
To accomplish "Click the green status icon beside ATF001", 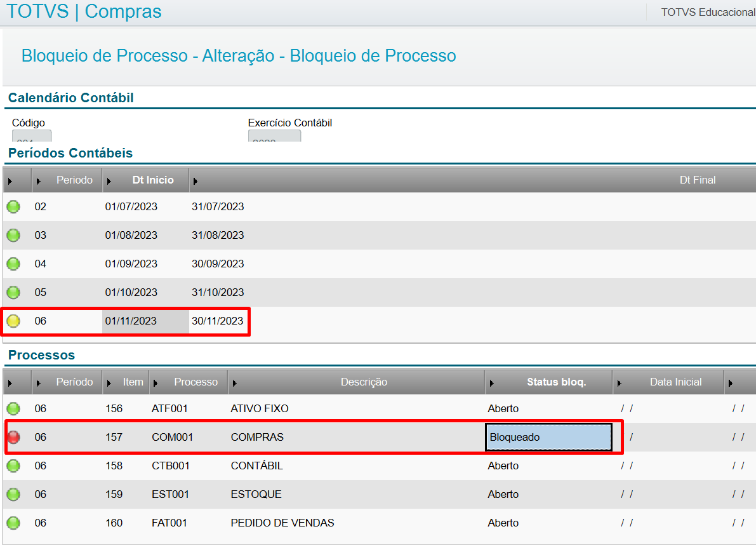I will [x=13, y=408].
